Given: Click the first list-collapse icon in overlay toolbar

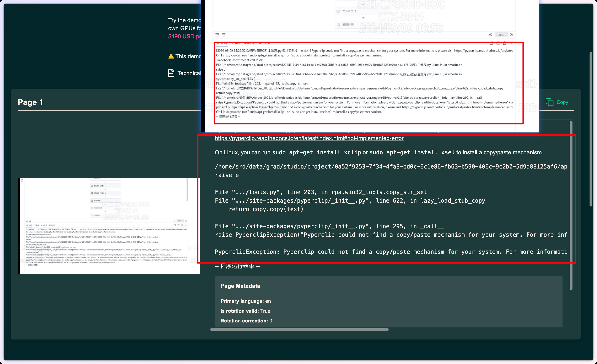Looking at the screenshot, I should pos(217,35).
